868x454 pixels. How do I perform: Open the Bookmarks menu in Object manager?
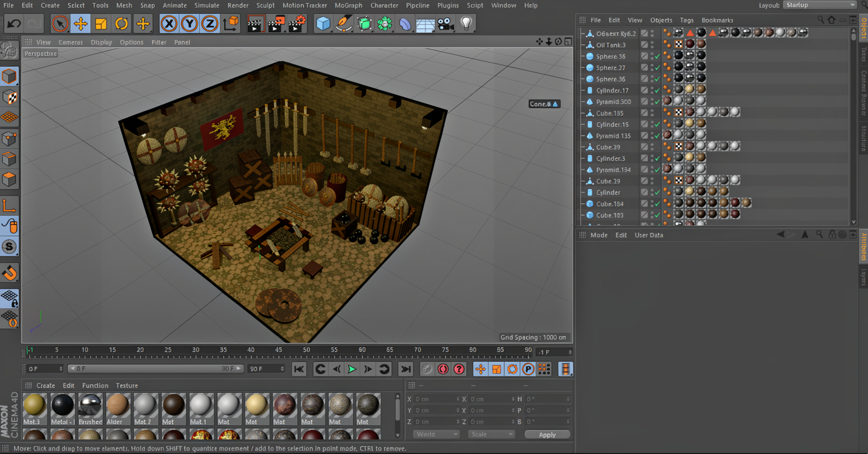(717, 20)
